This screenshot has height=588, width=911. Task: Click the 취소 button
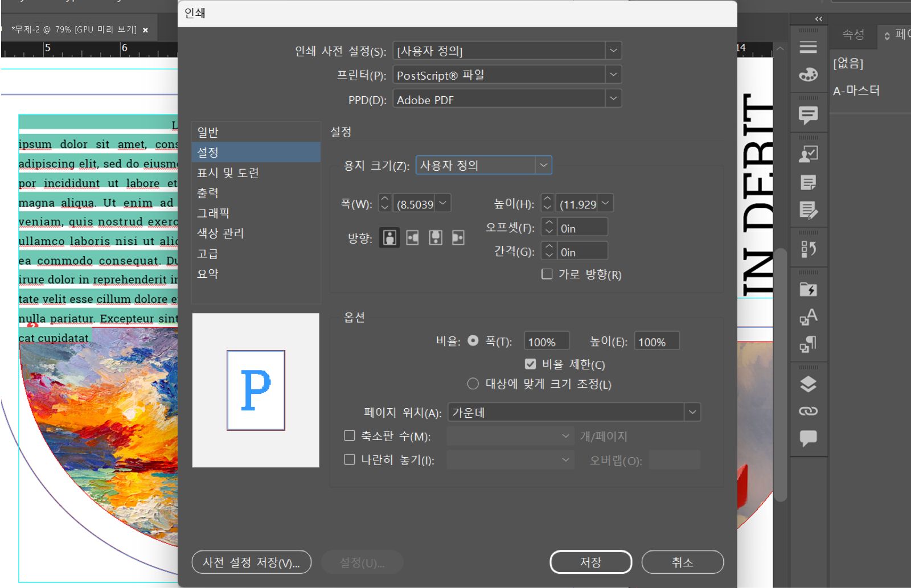click(x=682, y=562)
